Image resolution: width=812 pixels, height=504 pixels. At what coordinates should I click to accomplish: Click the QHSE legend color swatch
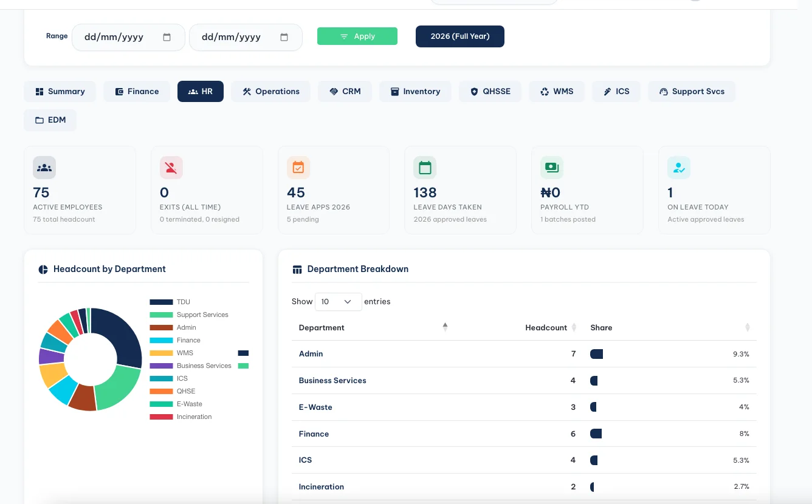coord(162,392)
